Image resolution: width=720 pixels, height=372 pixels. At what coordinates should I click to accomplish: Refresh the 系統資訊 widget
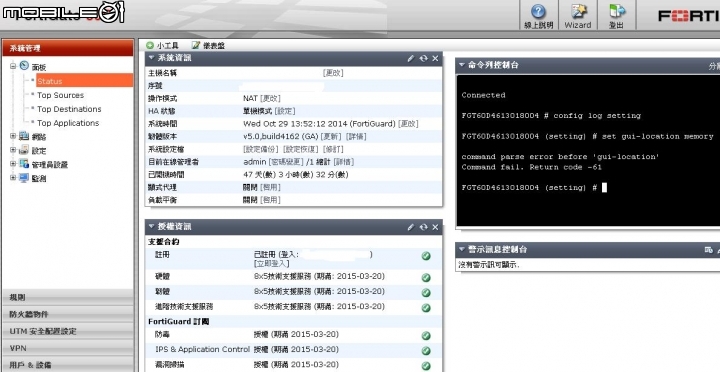(423, 58)
